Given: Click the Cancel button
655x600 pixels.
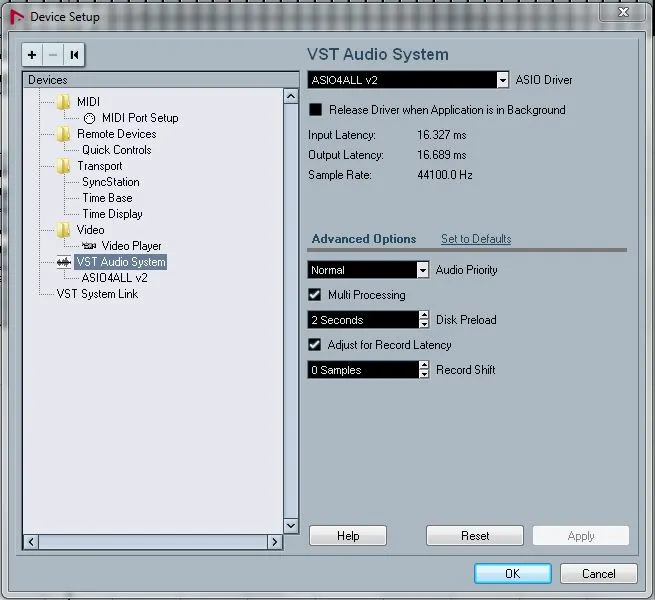Looking at the screenshot, I should coord(599,573).
